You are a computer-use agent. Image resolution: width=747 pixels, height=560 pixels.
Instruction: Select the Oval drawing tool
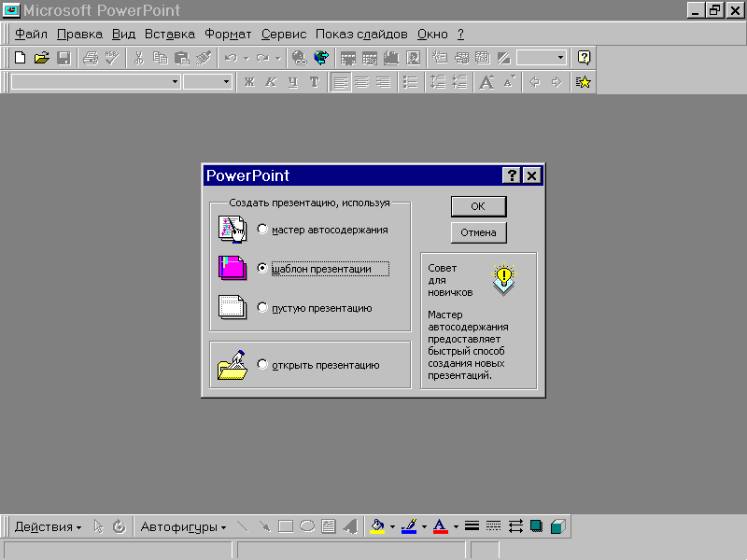point(307,526)
